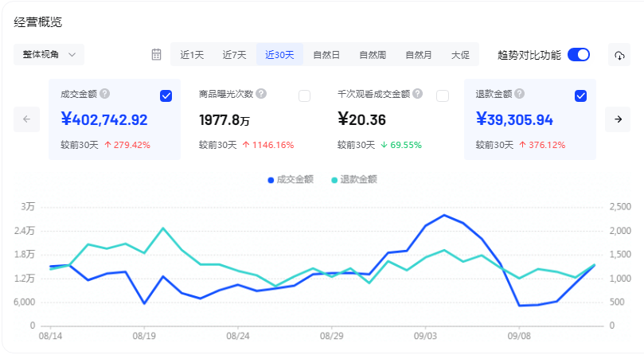Click the ¥20.36 value
Viewport: 644px width, 359px height.
click(x=362, y=119)
